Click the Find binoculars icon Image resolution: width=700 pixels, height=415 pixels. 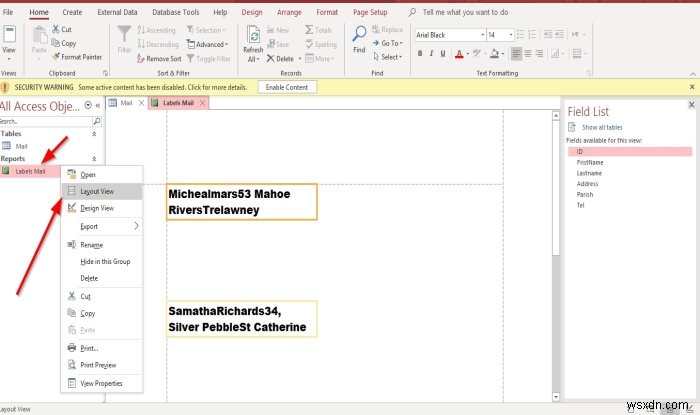click(359, 34)
